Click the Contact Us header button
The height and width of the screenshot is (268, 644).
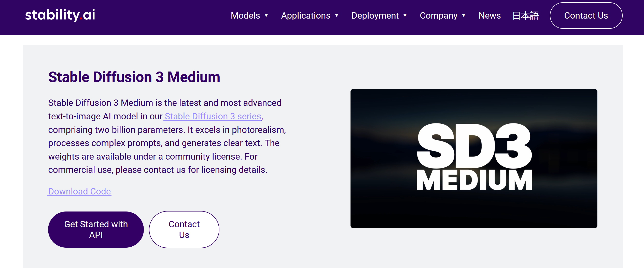tap(586, 16)
